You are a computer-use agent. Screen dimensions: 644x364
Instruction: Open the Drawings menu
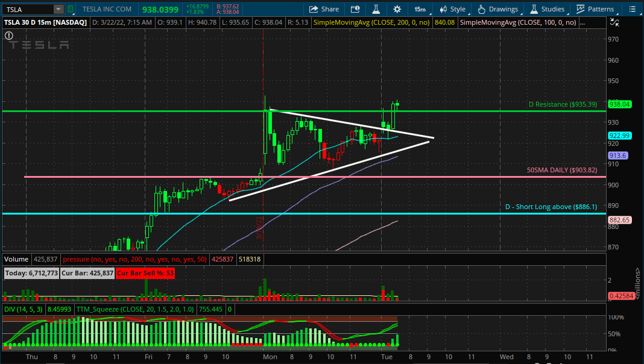pyautogui.click(x=498, y=9)
